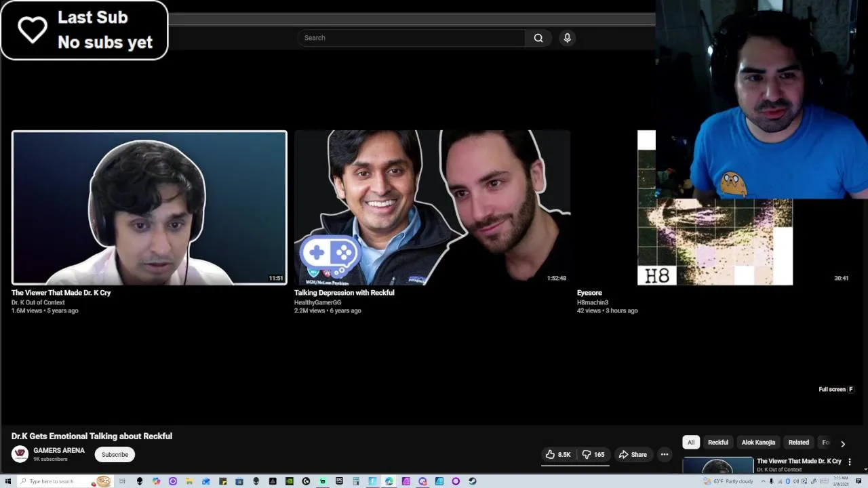Viewport: 868px width, 488px height.
Task: Open Epic Games Launcher on the taskbar
Action: point(339,481)
